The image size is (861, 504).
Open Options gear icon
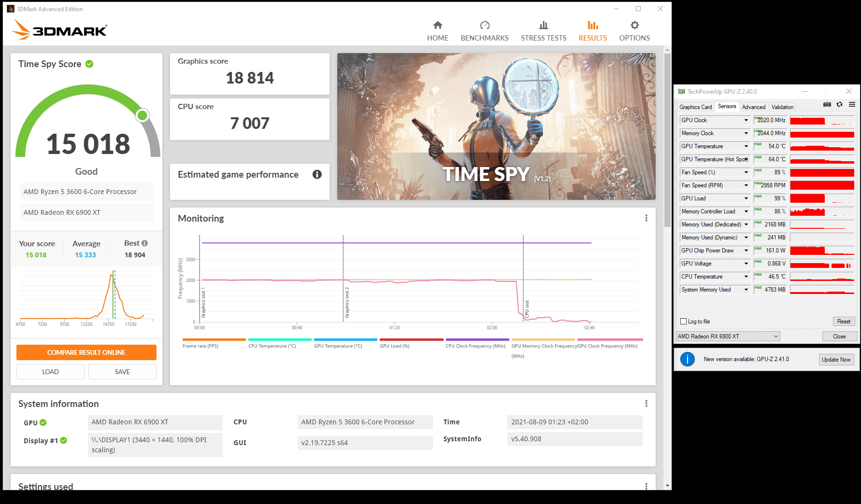[634, 25]
